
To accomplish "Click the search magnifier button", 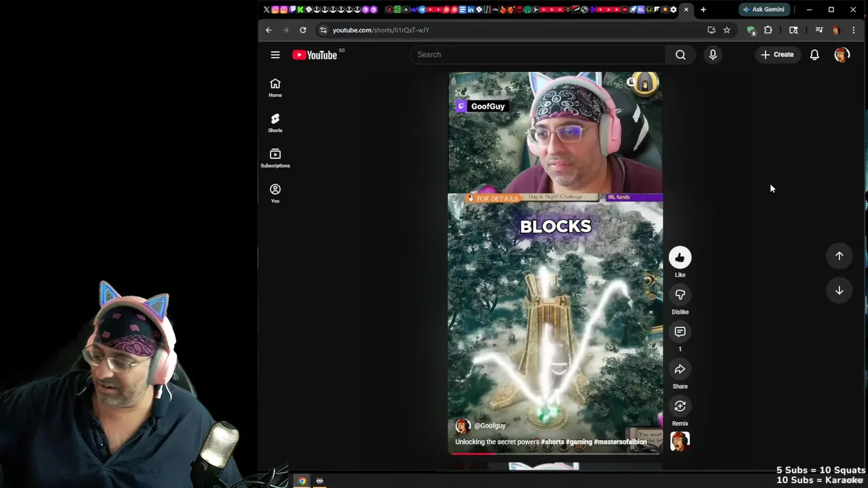I will [x=680, y=55].
